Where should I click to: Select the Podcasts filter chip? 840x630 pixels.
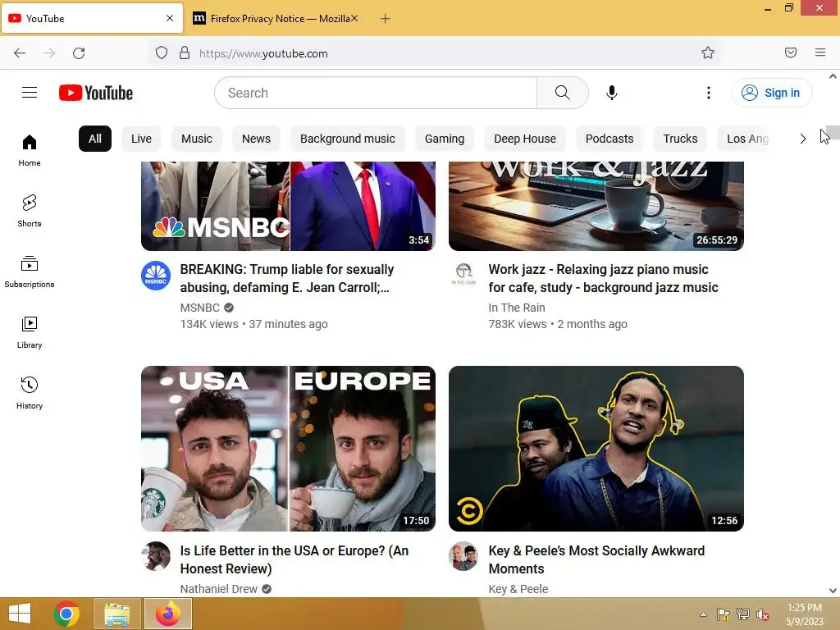[x=609, y=139]
